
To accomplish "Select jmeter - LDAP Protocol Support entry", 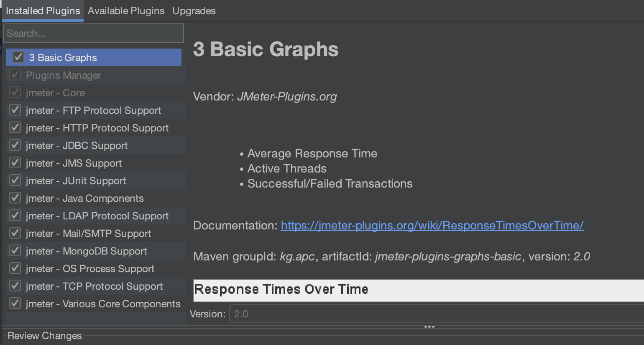I will [97, 216].
